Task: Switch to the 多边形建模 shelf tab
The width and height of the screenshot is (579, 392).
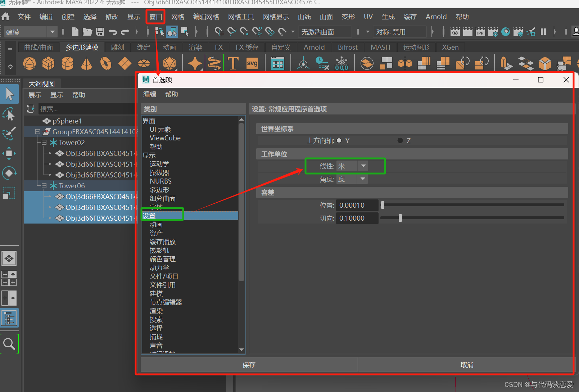Action: click(82, 47)
